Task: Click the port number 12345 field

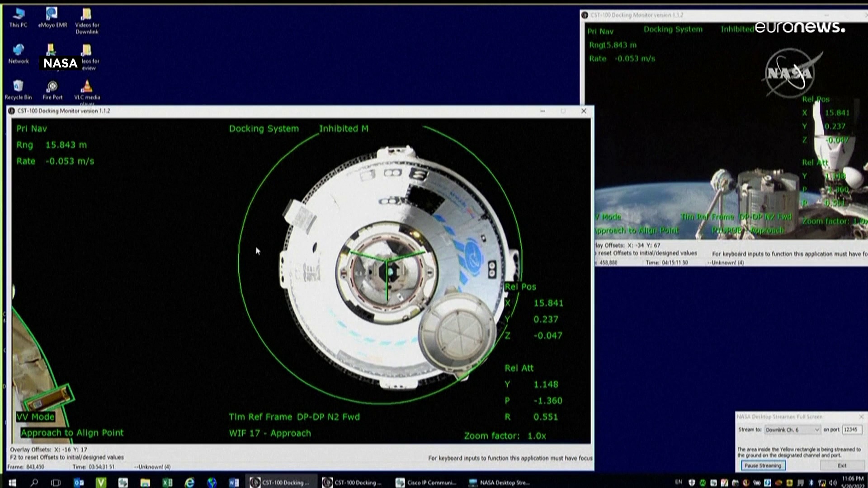Action: (x=851, y=430)
